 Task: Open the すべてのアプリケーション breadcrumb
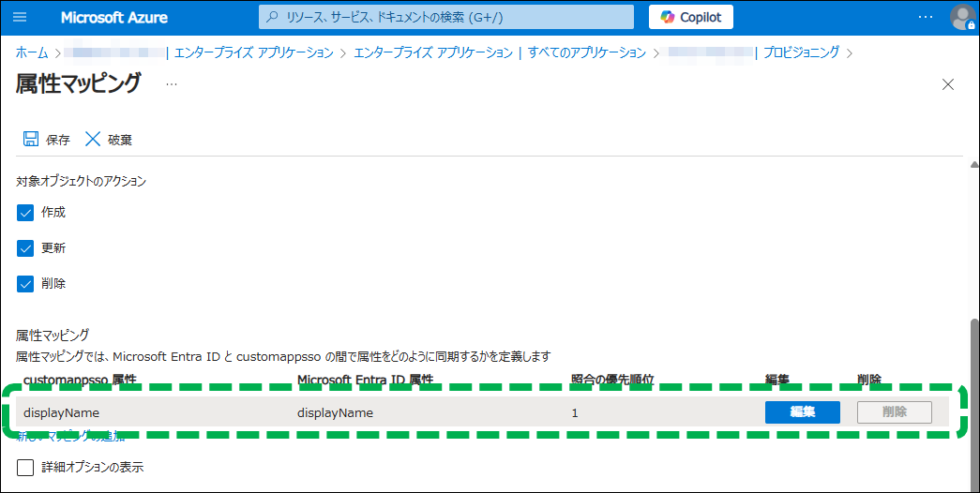(587, 52)
